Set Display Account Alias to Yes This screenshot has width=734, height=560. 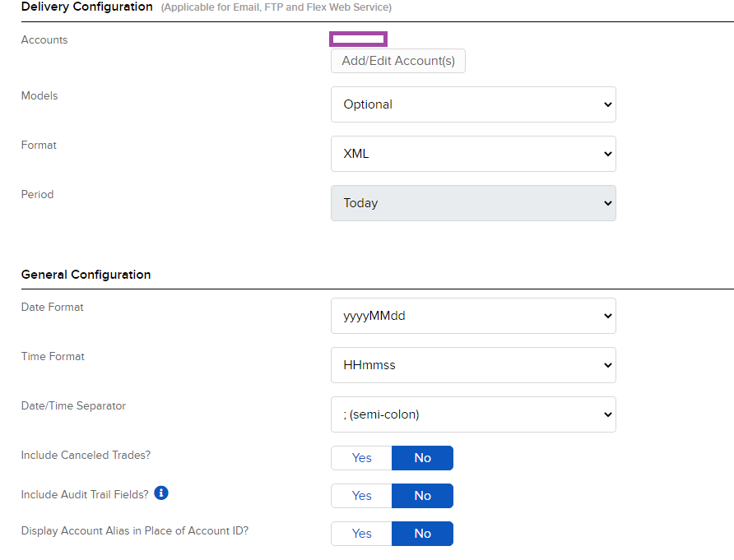pos(361,534)
